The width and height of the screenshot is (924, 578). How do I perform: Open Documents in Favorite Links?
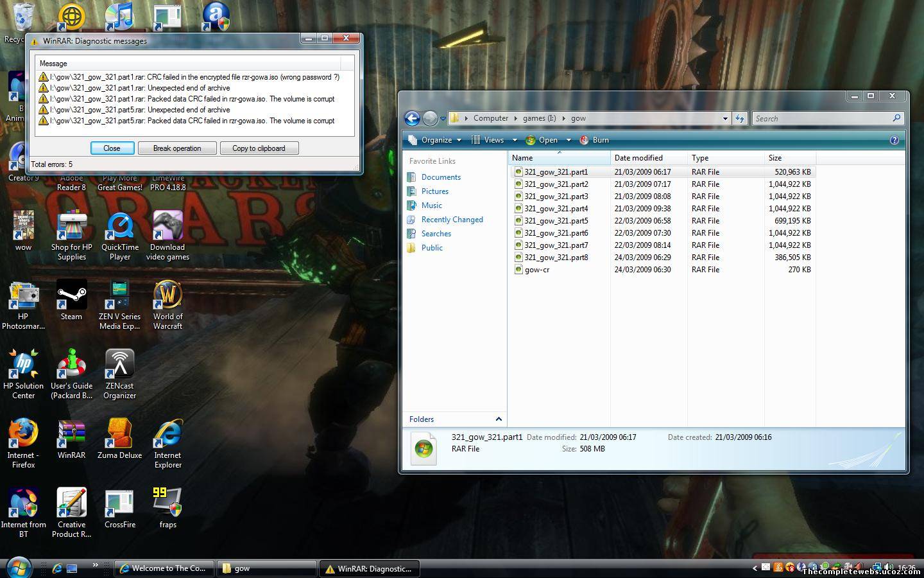pyautogui.click(x=441, y=177)
